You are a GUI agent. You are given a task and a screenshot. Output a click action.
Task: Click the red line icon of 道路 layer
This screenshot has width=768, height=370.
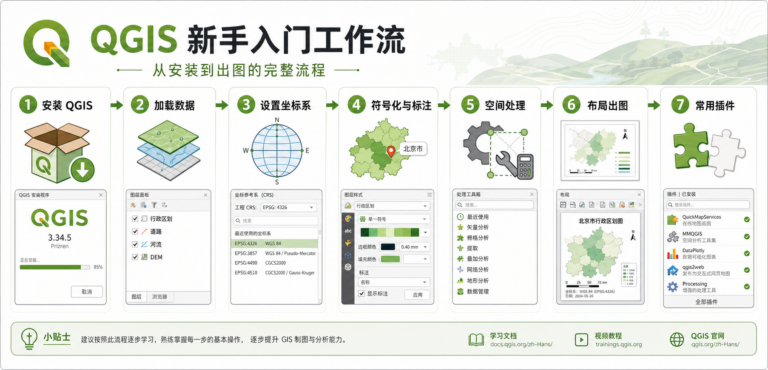(144, 231)
